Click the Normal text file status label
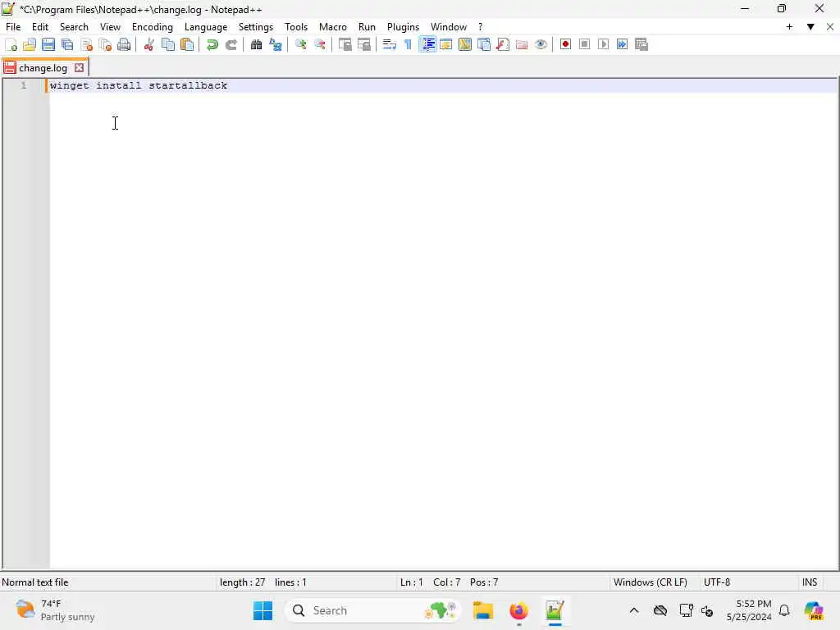840x630 pixels. tap(35, 582)
